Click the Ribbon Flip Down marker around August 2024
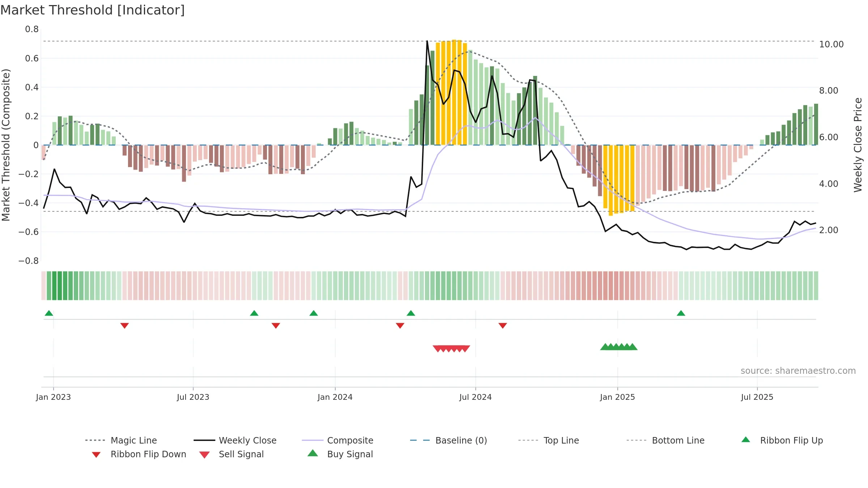The image size is (868, 488). 503,326
